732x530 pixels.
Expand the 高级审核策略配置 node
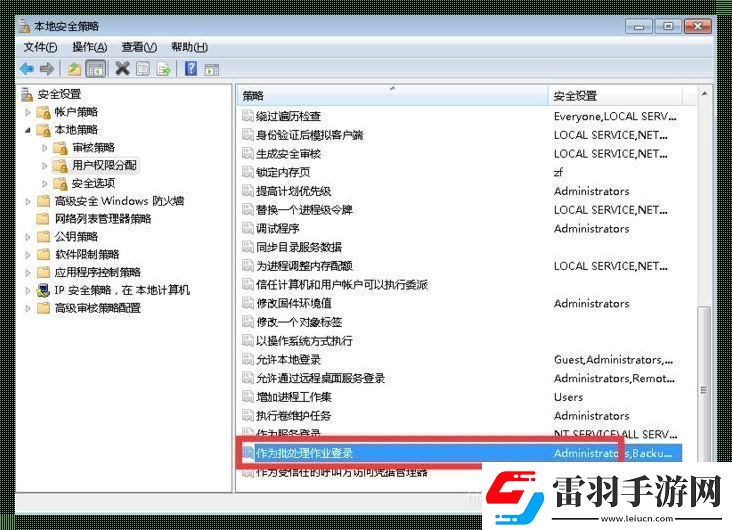click(28, 308)
